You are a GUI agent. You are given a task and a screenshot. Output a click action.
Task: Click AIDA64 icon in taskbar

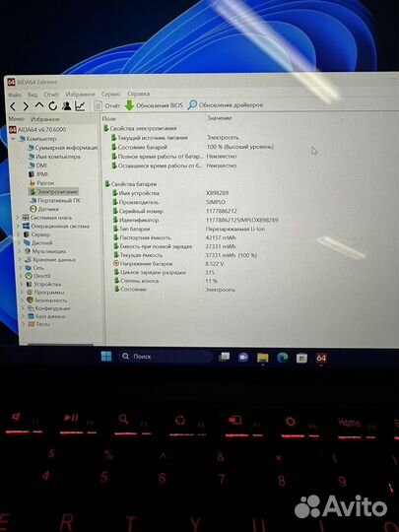[x=321, y=358]
